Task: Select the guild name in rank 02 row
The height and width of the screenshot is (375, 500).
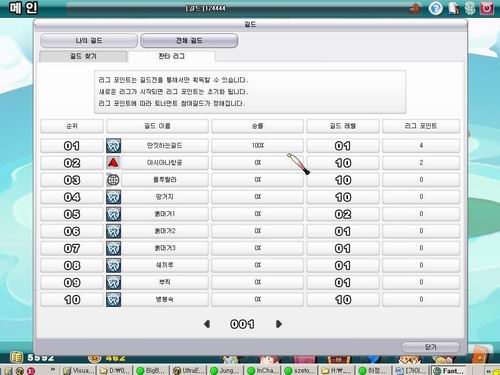Action: (x=164, y=163)
